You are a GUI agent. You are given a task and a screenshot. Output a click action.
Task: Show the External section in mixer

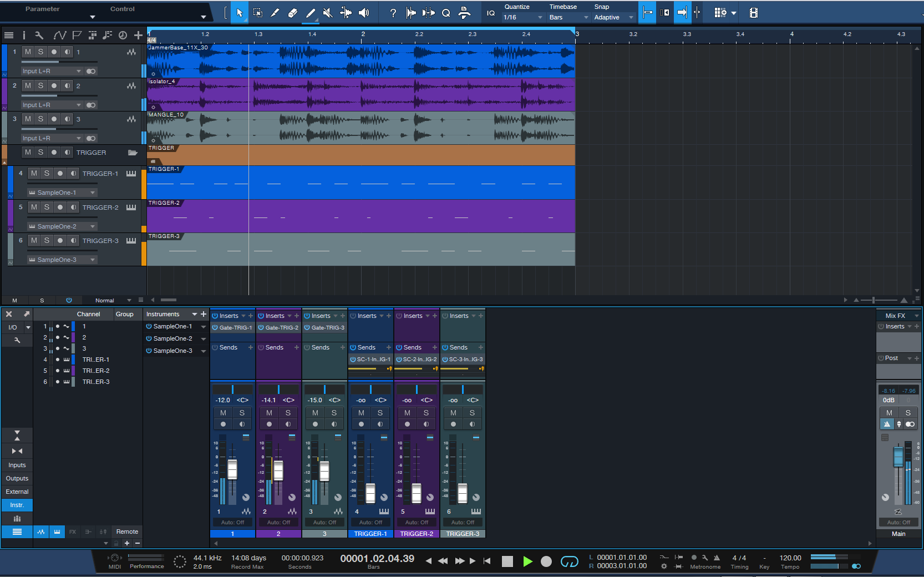pyautogui.click(x=17, y=492)
